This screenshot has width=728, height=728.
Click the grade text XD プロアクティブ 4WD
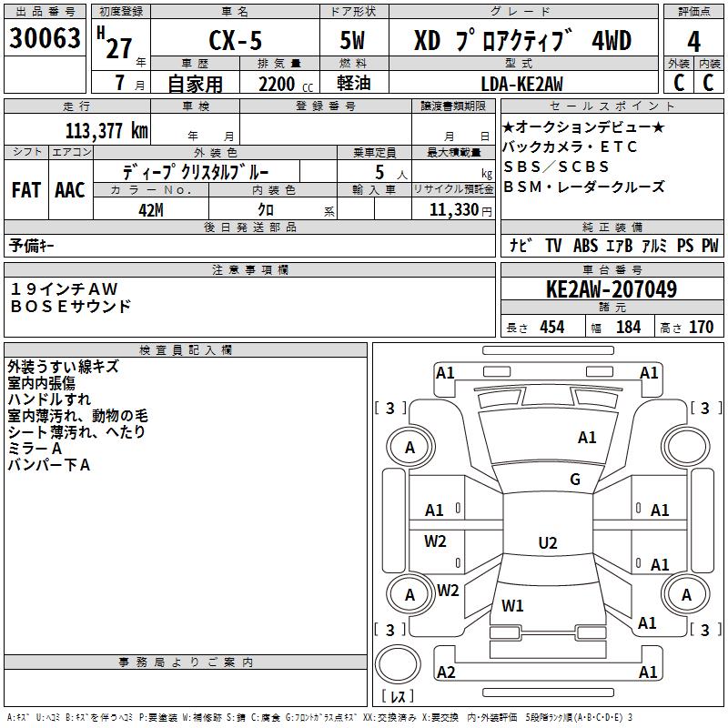click(x=522, y=40)
